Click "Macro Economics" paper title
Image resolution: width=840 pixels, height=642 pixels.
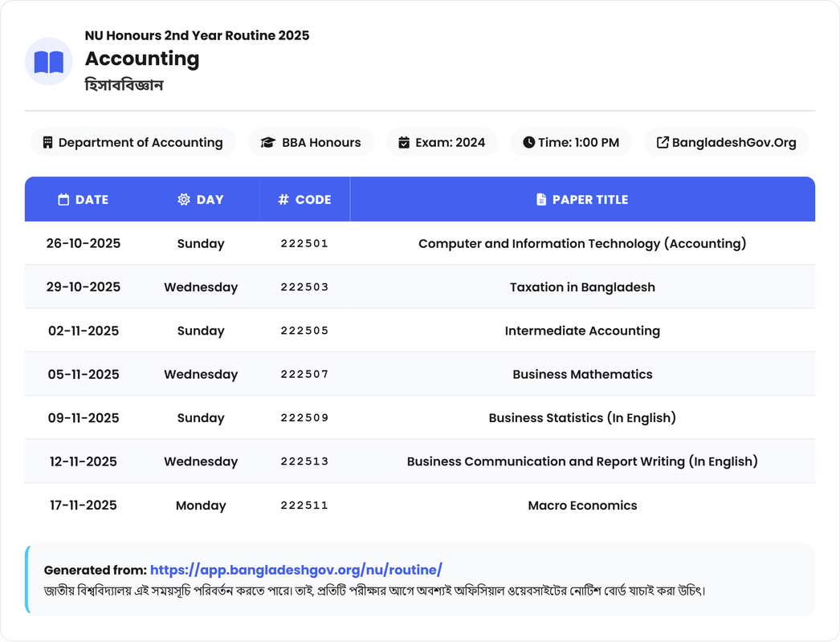point(582,506)
